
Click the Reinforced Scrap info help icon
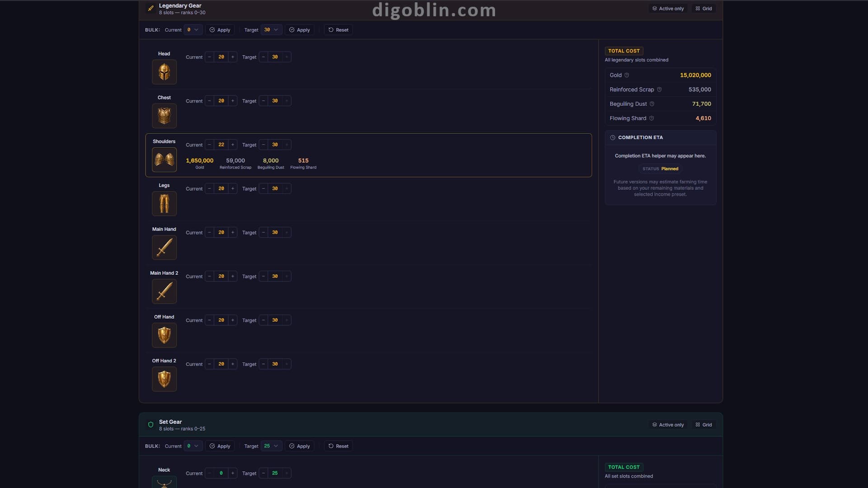tap(659, 89)
